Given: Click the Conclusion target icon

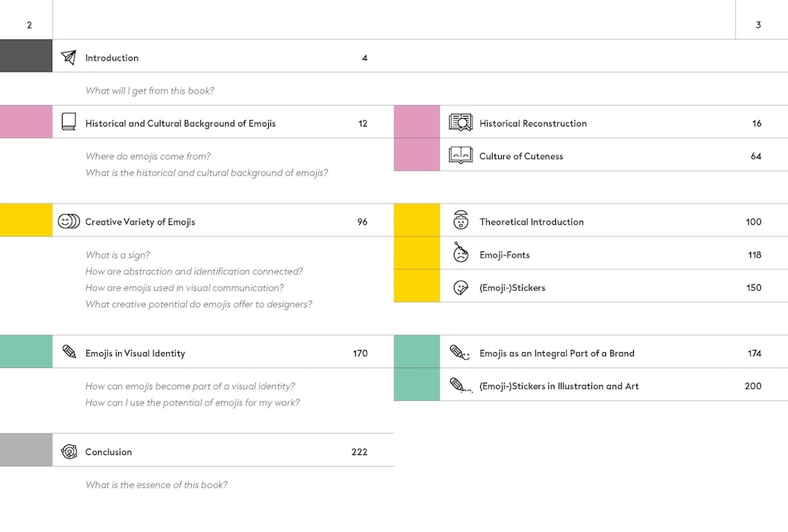Looking at the screenshot, I should click(69, 451).
